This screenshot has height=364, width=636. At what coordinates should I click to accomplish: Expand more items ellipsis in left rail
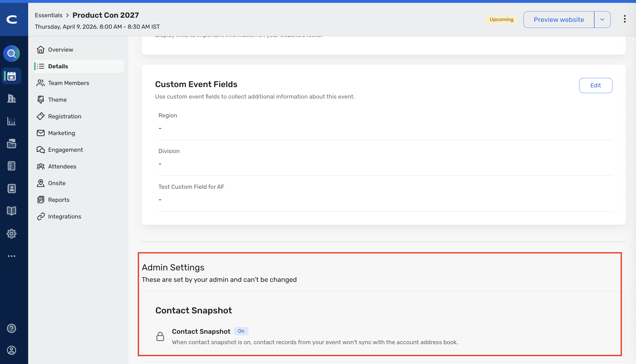point(11,256)
